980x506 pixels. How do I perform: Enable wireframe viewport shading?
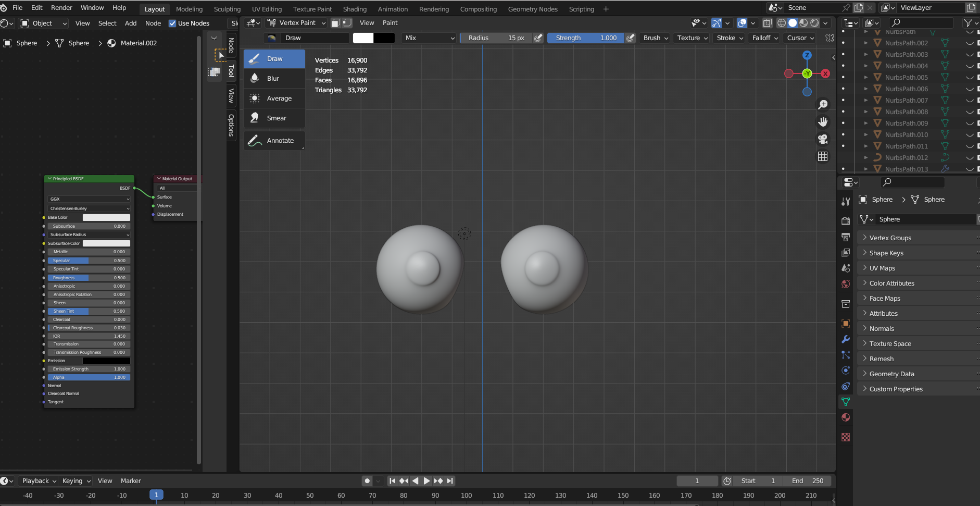pyautogui.click(x=782, y=23)
